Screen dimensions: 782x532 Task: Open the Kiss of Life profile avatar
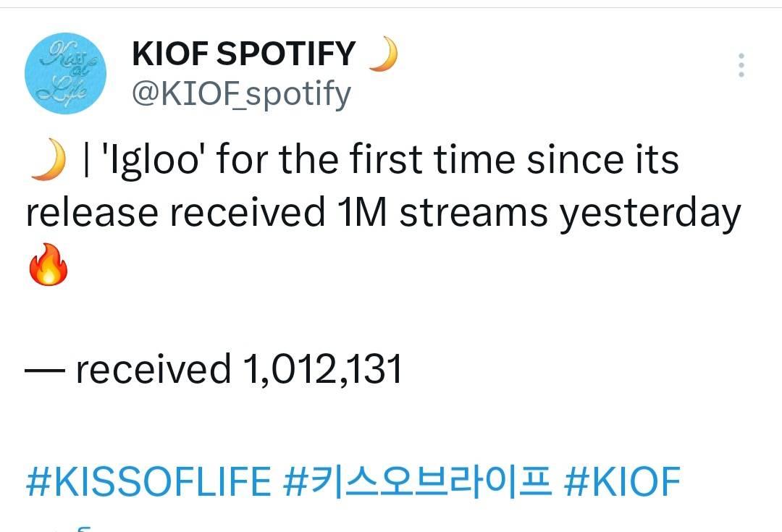[x=65, y=73]
